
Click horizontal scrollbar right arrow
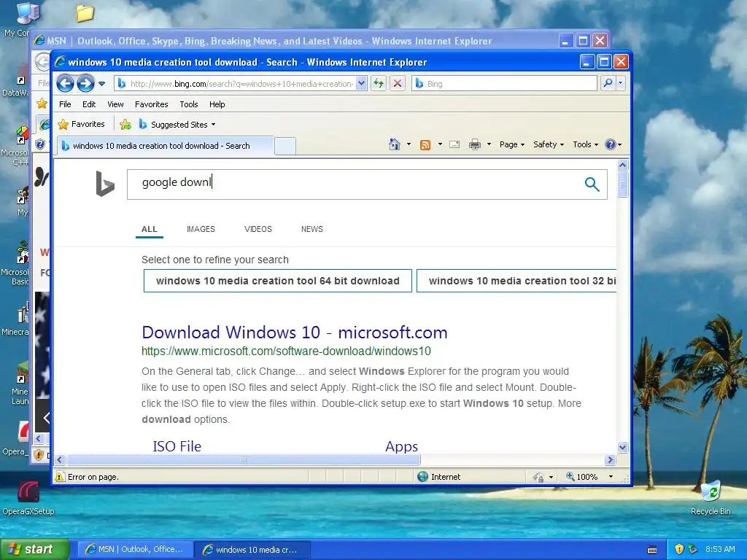(x=611, y=459)
